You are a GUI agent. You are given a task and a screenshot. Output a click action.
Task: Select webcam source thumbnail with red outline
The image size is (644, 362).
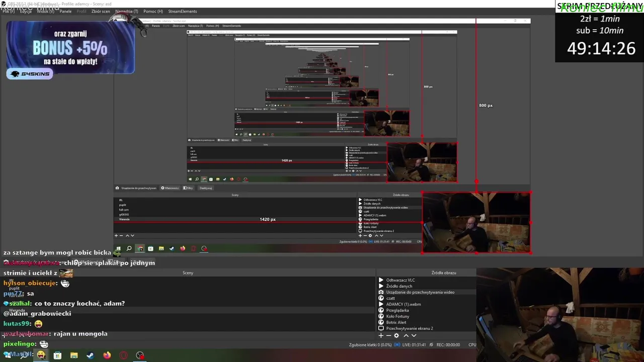tap(476, 222)
